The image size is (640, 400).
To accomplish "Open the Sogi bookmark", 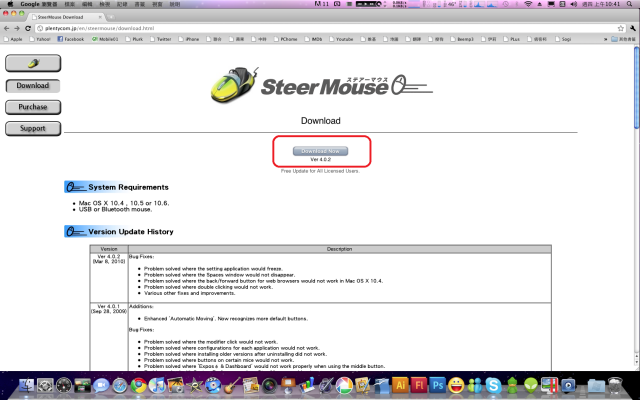I will click(563, 39).
